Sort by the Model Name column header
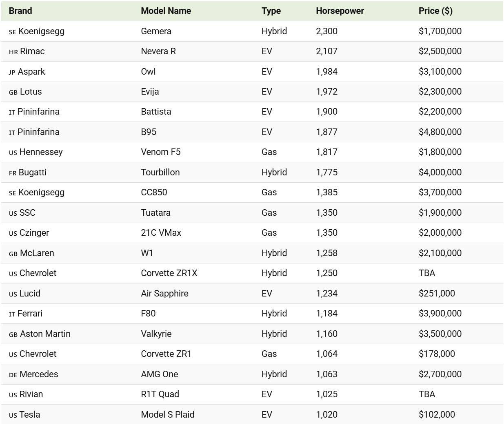 (166, 11)
